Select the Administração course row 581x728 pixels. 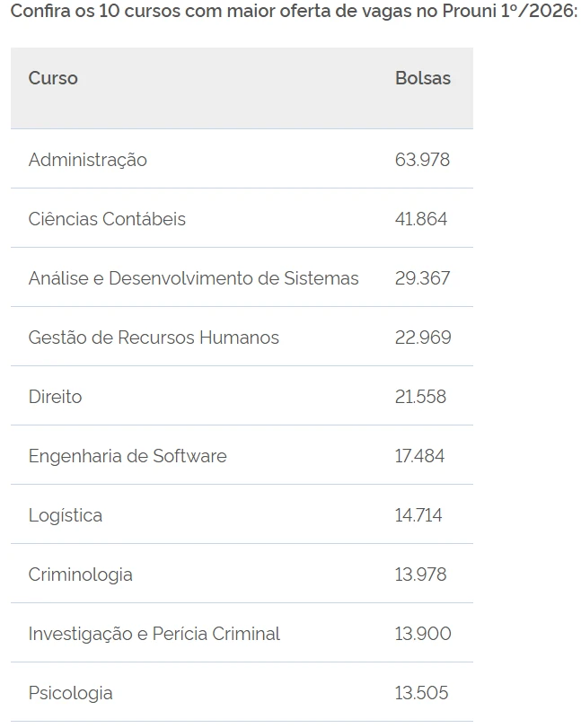click(88, 160)
